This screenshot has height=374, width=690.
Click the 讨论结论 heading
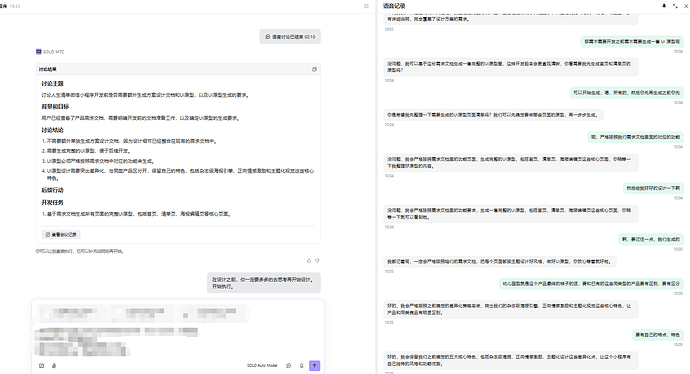point(52,130)
